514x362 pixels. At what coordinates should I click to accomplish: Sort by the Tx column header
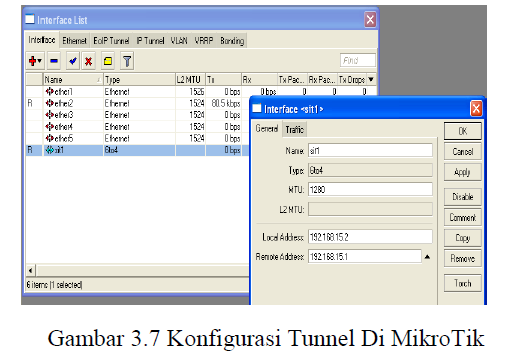(x=223, y=79)
